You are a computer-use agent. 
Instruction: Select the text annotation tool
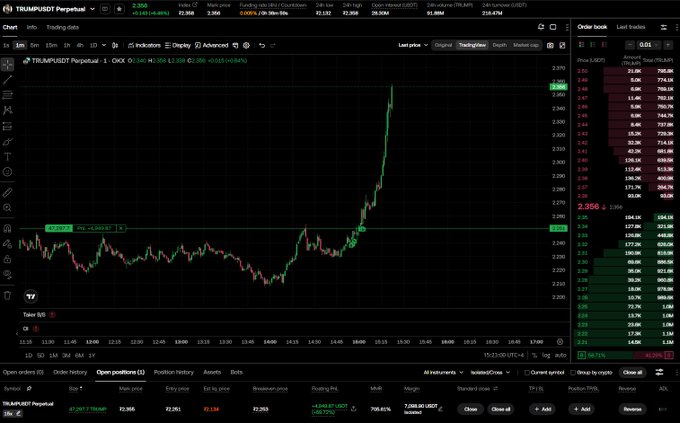[x=7, y=157]
